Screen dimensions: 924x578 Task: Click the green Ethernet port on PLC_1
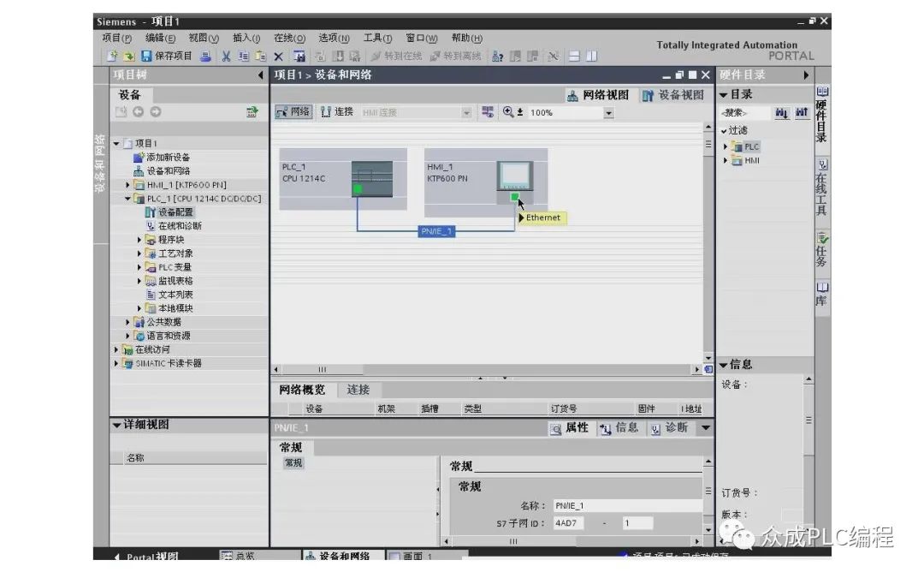click(357, 188)
